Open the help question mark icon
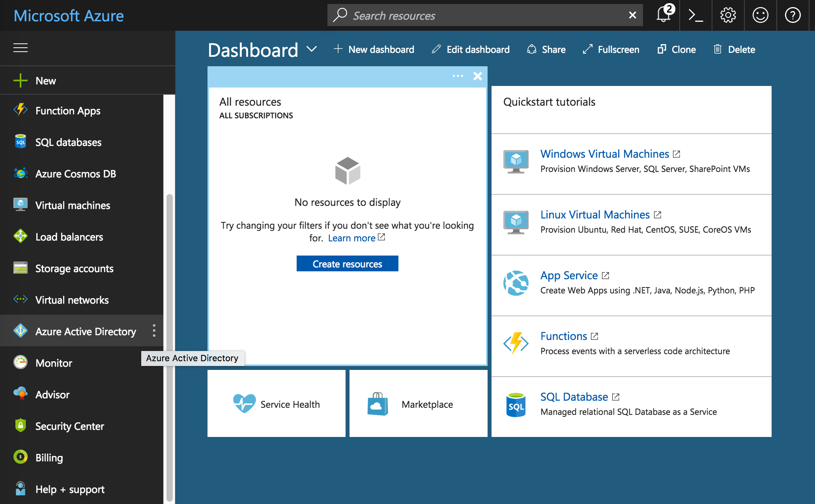The height and width of the screenshot is (504, 815). point(793,15)
